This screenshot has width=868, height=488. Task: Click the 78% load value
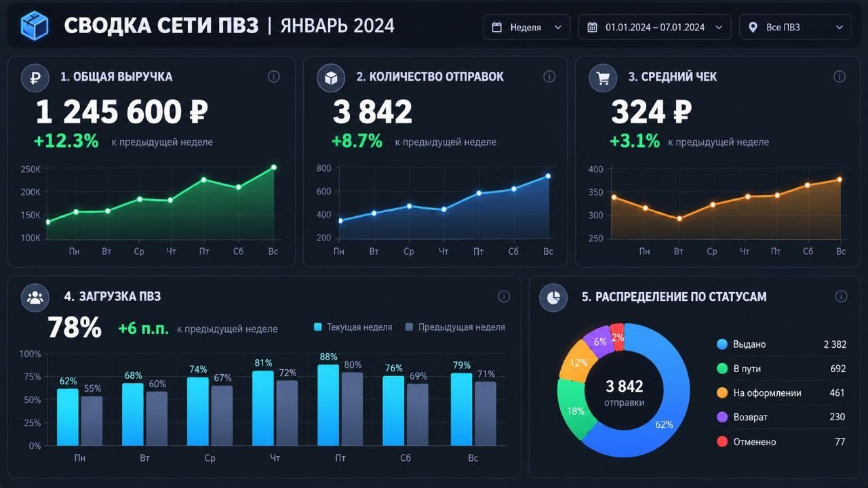[x=75, y=328]
